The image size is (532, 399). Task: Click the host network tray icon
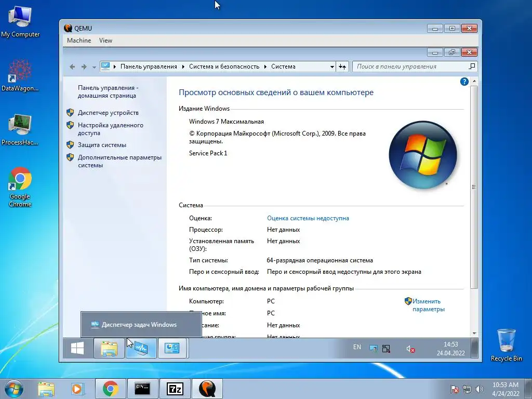[467, 389]
